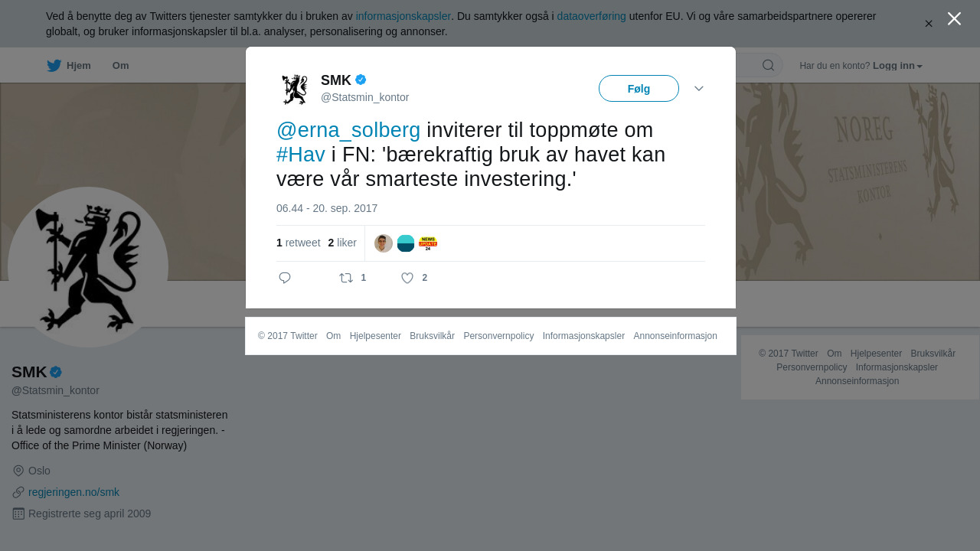Viewport: 980px width, 551px height.
Task: Open first liker's profile avatar
Action: 384,243
